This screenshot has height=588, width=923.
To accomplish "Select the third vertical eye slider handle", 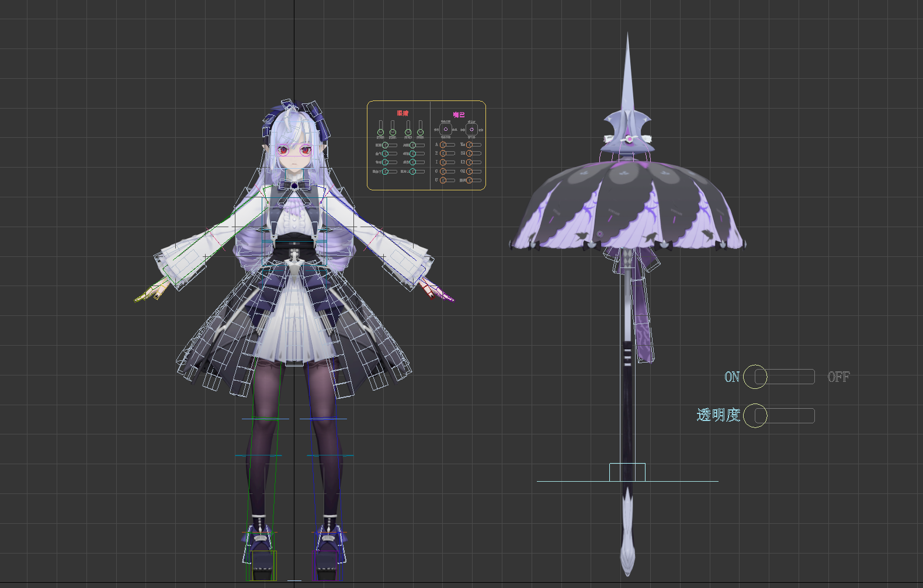I will [408, 132].
